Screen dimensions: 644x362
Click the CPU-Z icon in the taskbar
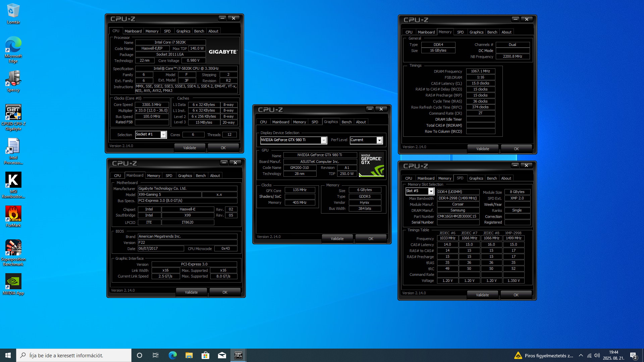pyautogui.click(x=238, y=355)
